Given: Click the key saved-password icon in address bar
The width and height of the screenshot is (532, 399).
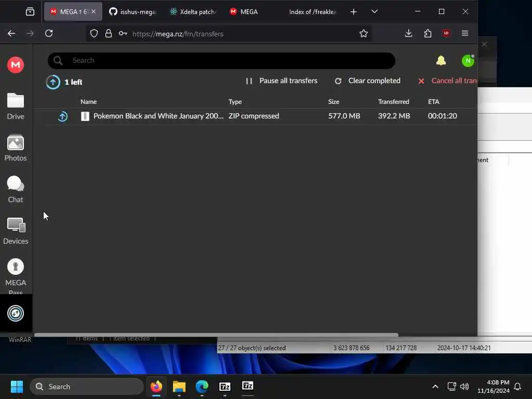Looking at the screenshot, I should (123, 33).
